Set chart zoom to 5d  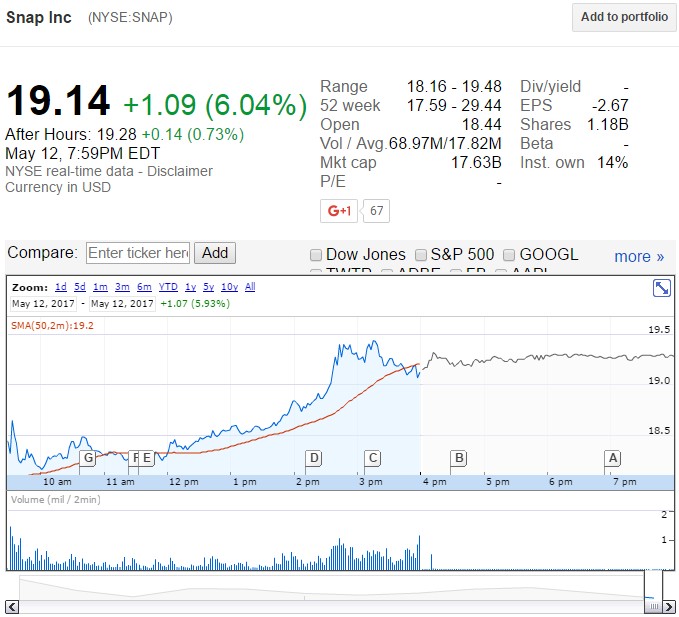(80, 287)
